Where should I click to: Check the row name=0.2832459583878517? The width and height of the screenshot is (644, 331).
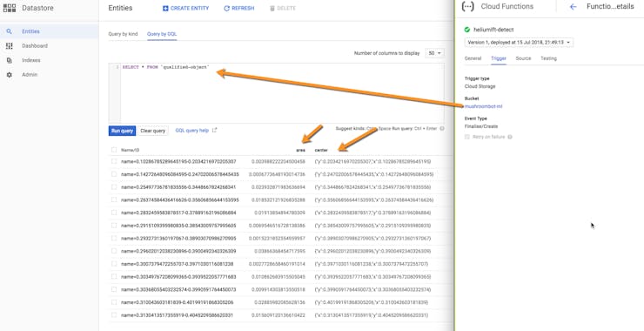[114, 213]
